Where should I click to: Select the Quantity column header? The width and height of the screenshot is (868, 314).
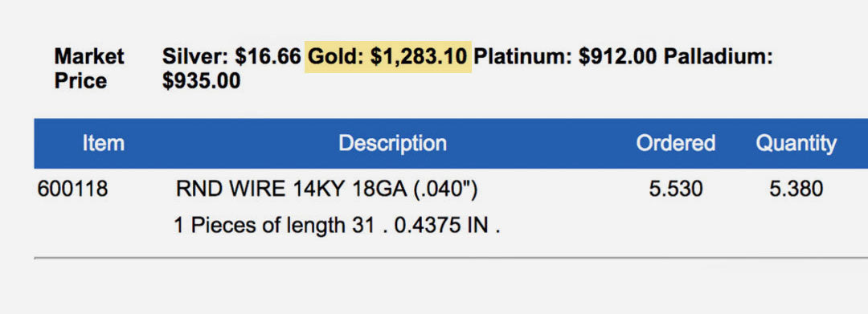coord(796,145)
